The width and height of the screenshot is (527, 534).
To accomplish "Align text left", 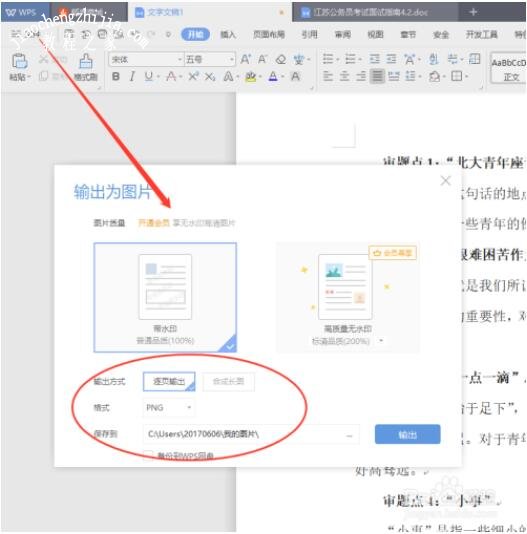I will click(x=328, y=76).
